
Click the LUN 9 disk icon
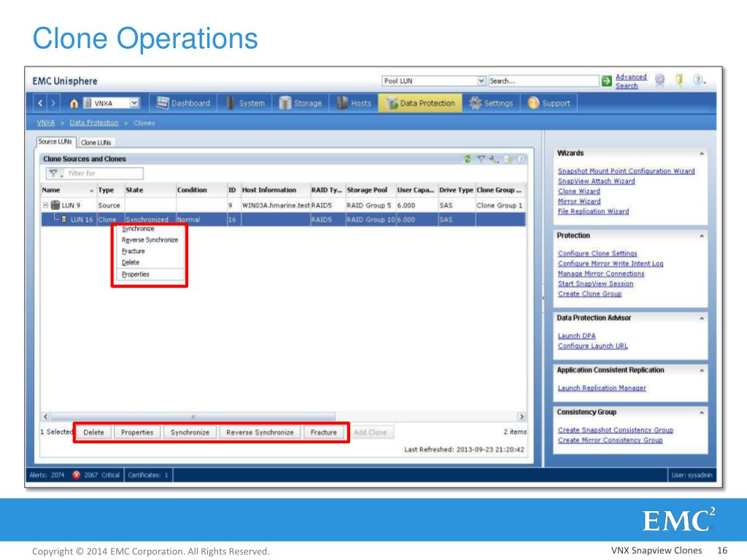point(55,205)
